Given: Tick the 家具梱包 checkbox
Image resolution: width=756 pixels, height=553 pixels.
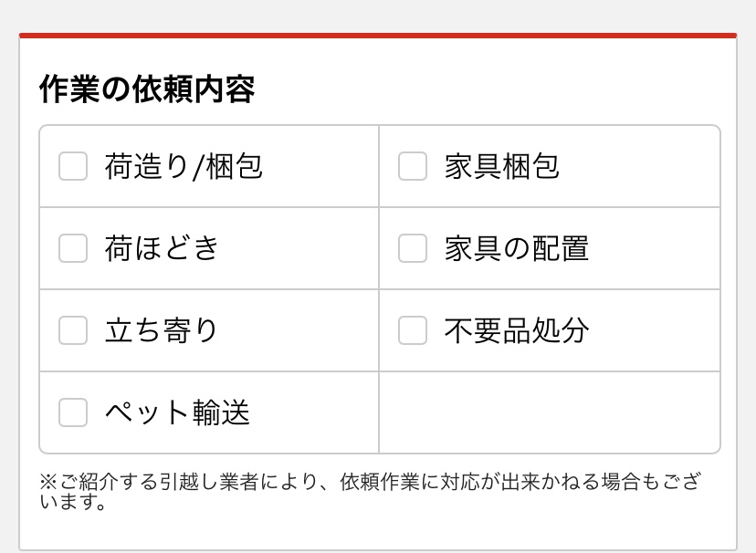Looking at the screenshot, I should pyautogui.click(x=413, y=166).
